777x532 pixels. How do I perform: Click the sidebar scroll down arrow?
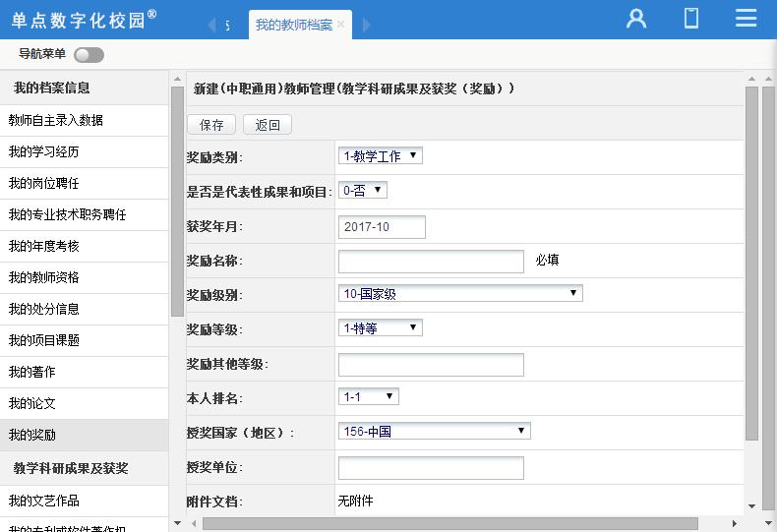(x=177, y=523)
